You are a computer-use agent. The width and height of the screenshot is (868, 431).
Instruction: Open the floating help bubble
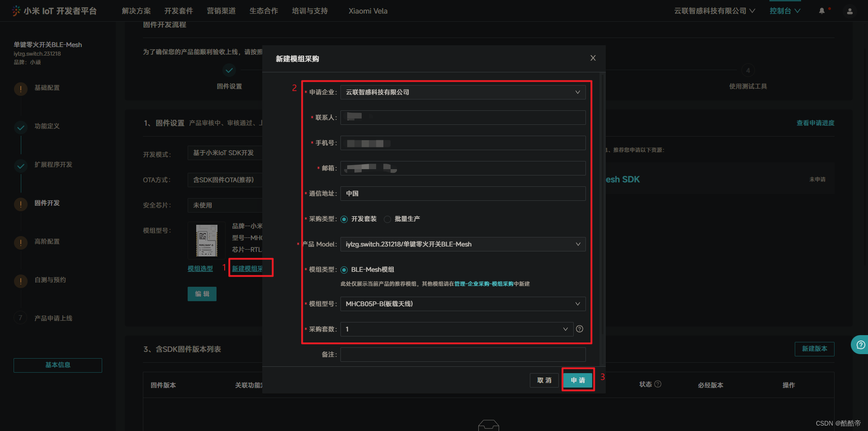(860, 345)
